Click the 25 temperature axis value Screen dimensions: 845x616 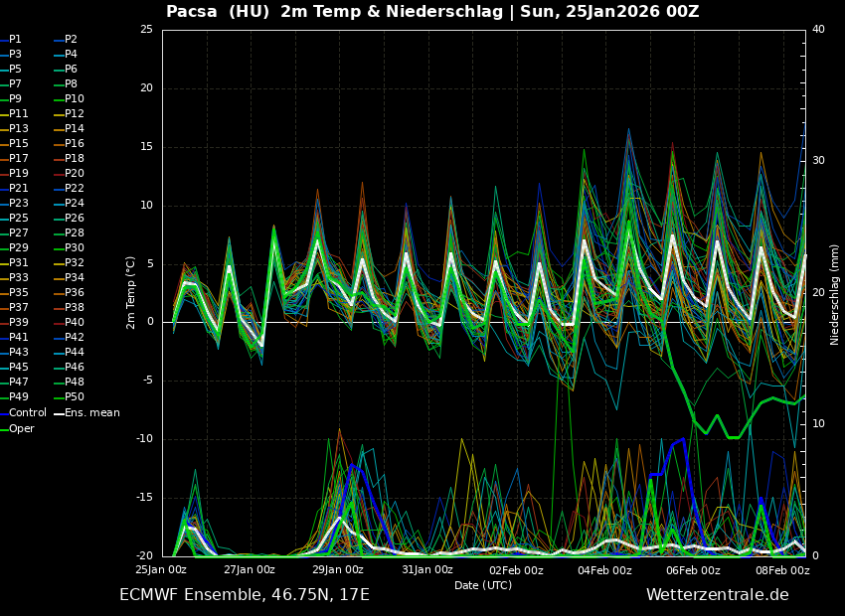(x=146, y=30)
